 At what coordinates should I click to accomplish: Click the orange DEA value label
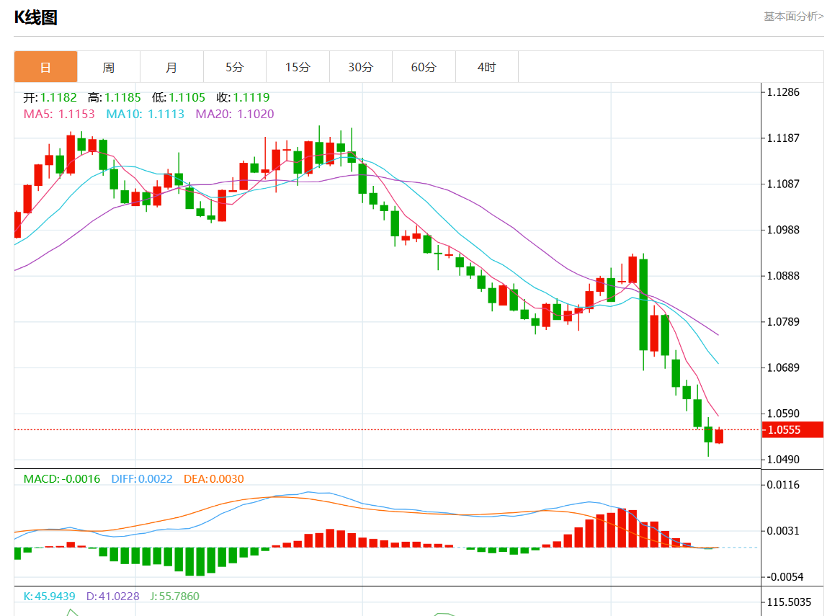click(214, 478)
